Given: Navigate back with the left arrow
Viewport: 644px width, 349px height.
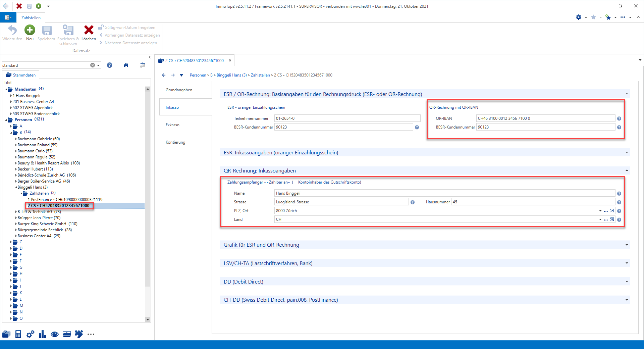Looking at the screenshot, I should 164,75.
